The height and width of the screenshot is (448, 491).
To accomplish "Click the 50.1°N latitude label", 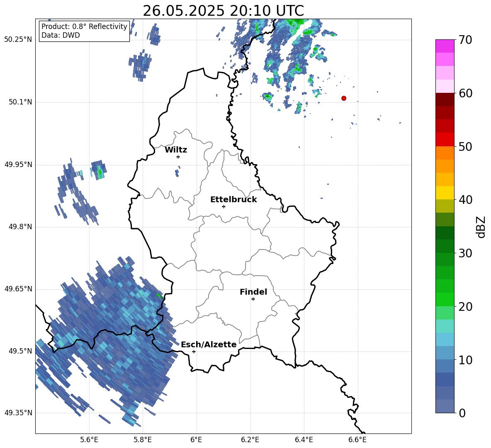I will [20, 102].
